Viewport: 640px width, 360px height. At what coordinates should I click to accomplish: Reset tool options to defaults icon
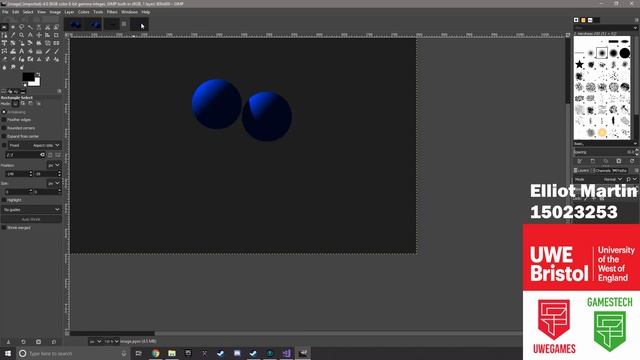click(53, 341)
